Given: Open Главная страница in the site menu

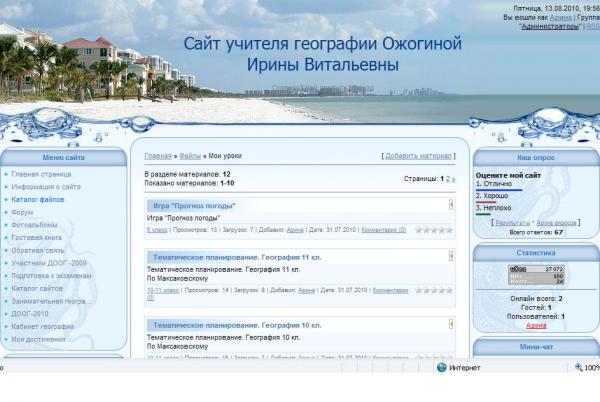Looking at the screenshot, I should (41, 174).
